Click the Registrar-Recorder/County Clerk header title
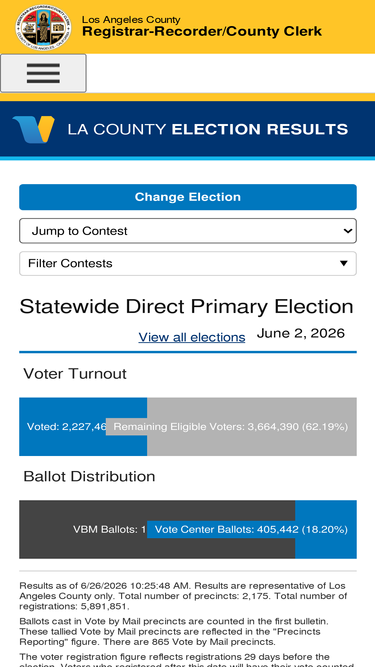The height and width of the screenshot is (667, 375). tap(202, 31)
